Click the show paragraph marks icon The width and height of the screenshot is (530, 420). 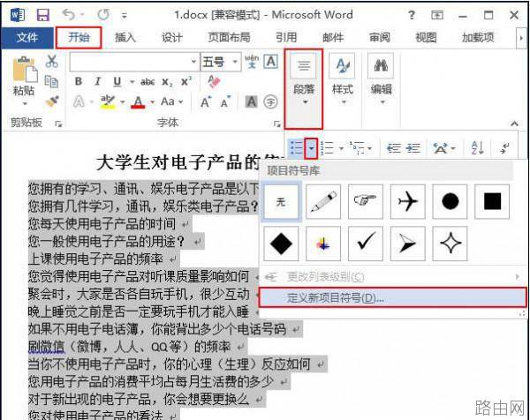click(504, 148)
